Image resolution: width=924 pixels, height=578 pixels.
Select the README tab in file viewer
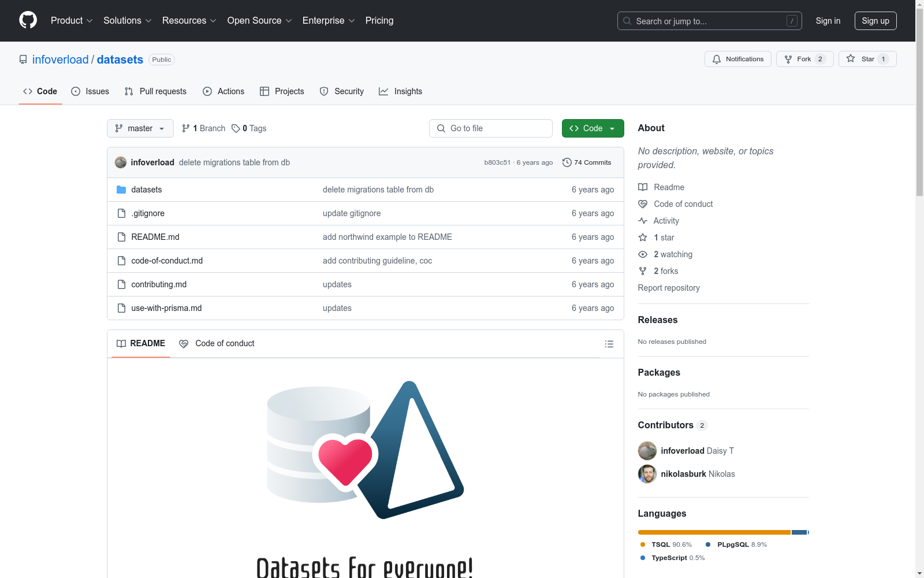[141, 343]
